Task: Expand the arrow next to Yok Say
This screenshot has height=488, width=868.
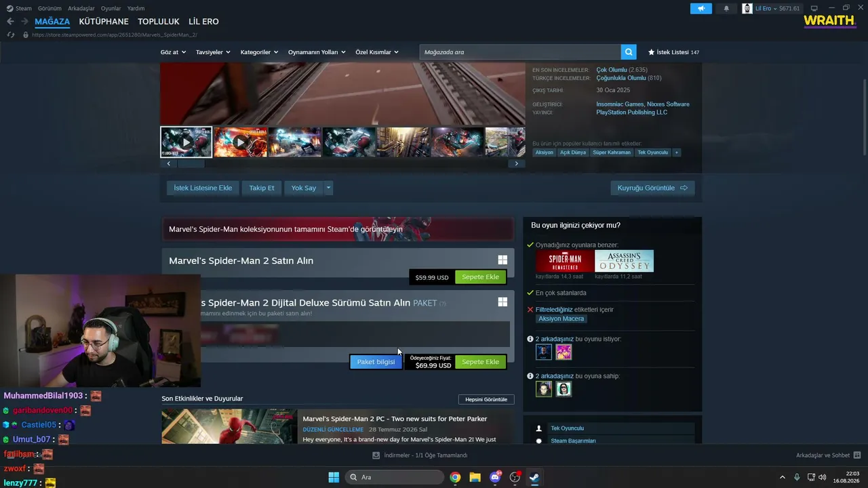Action: [x=328, y=188]
